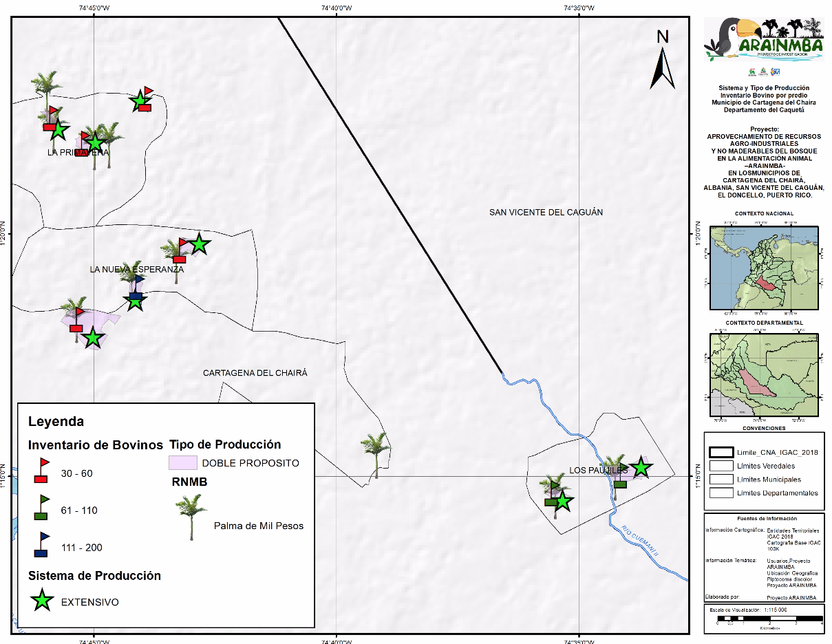
Task: Click the Límites Municipales label
Action: (769, 480)
